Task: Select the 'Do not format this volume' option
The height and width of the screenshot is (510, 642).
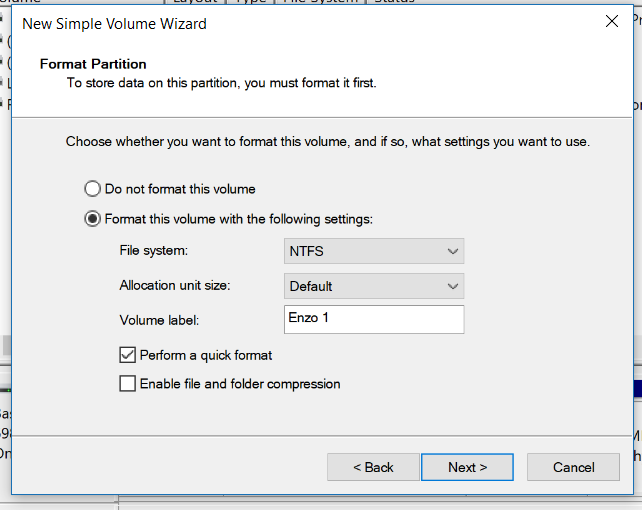Action: pyautogui.click(x=93, y=189)
